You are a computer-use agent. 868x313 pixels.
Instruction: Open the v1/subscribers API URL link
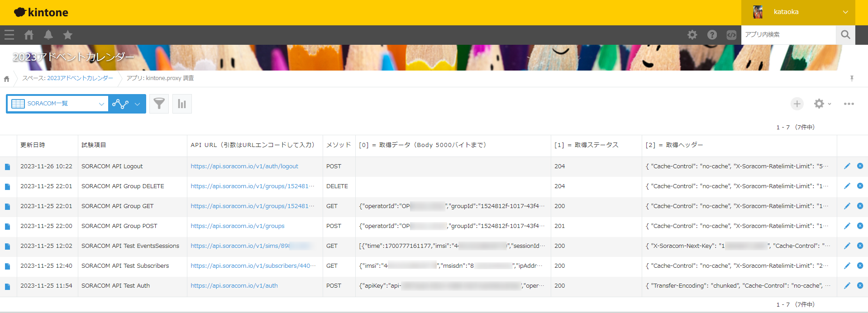coord(253,266)
